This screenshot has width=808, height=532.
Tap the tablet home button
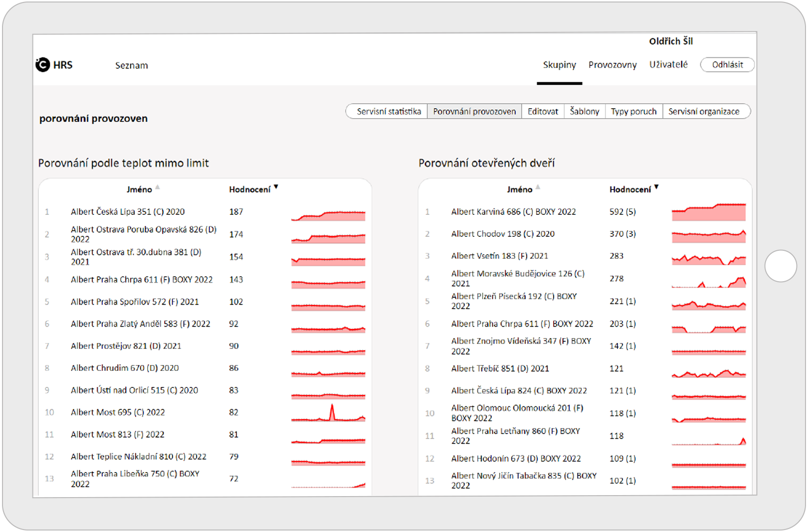click(781, 266)
